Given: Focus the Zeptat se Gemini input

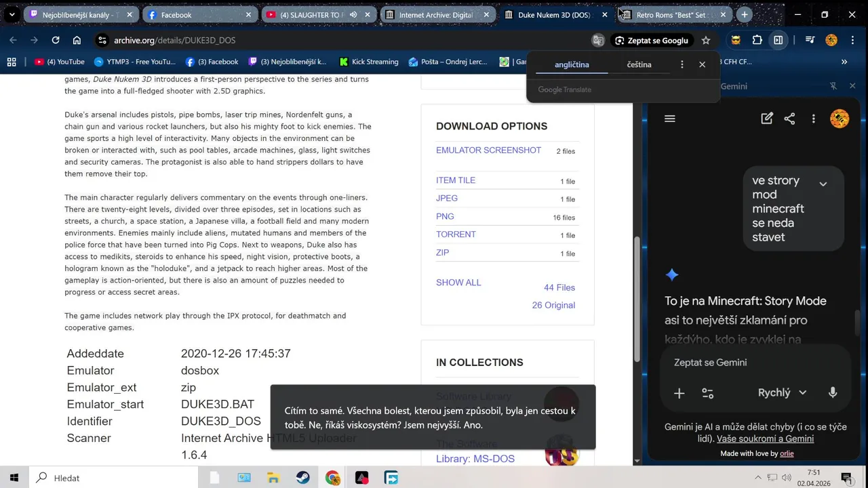Looking at the screenshot, I should tap(755, 363).
